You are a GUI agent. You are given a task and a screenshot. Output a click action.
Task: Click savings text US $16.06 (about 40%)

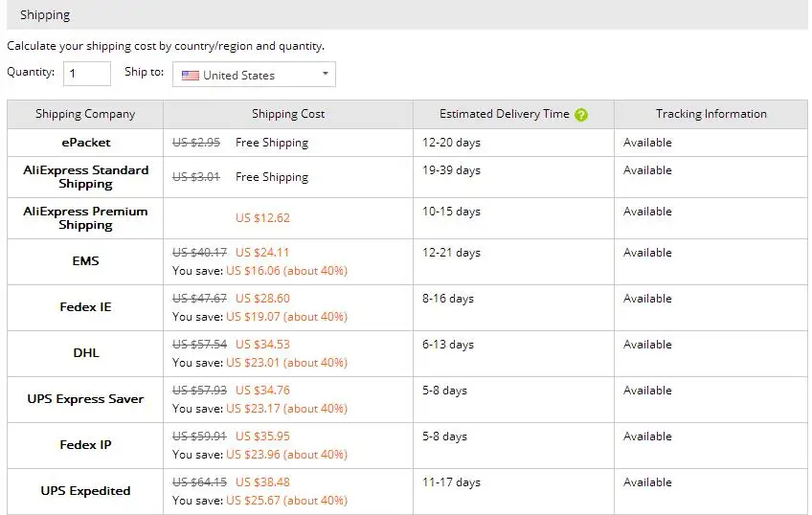click(287, 271)
